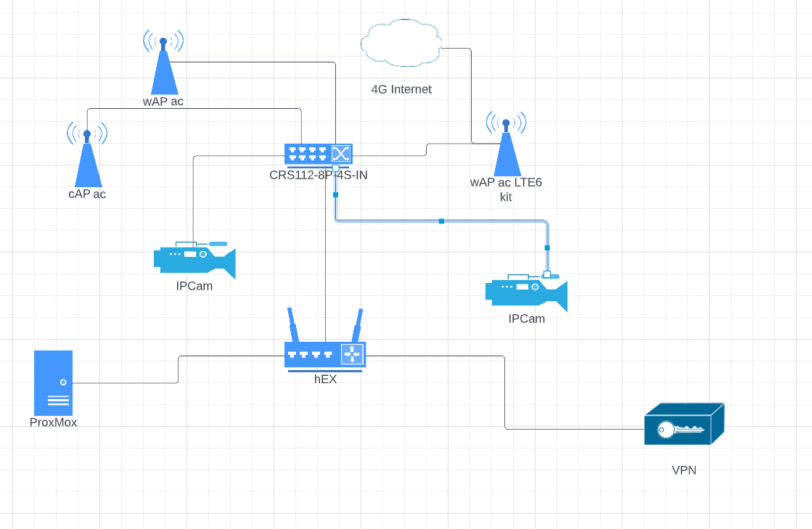Click the 'ProxMox' label text

tap(54, 422)
